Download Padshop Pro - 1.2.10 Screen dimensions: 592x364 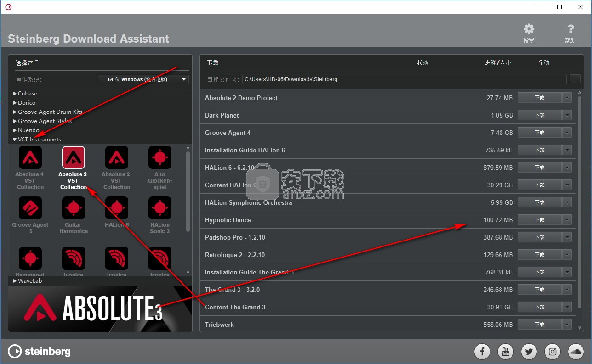tap(540, 237)
